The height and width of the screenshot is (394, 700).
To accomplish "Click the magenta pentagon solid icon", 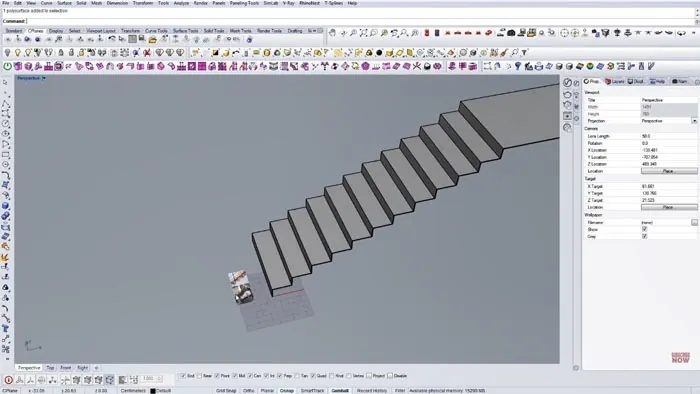I will coord(366,66).
